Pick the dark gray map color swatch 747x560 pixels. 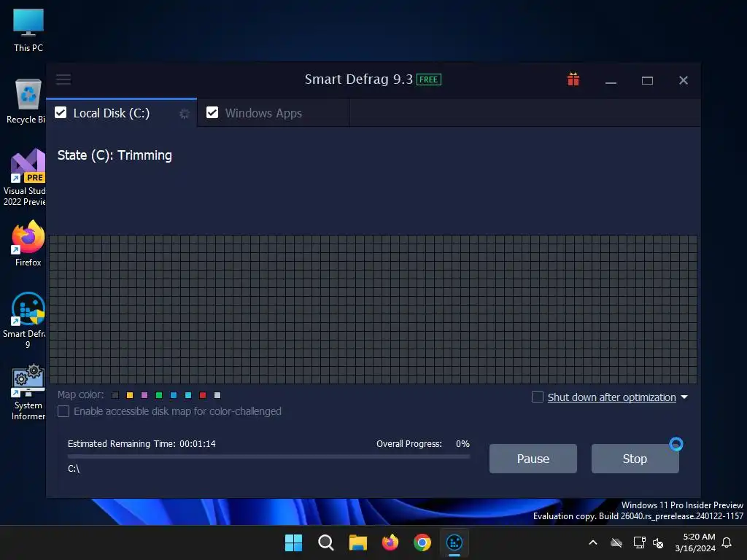pos(115,395)
